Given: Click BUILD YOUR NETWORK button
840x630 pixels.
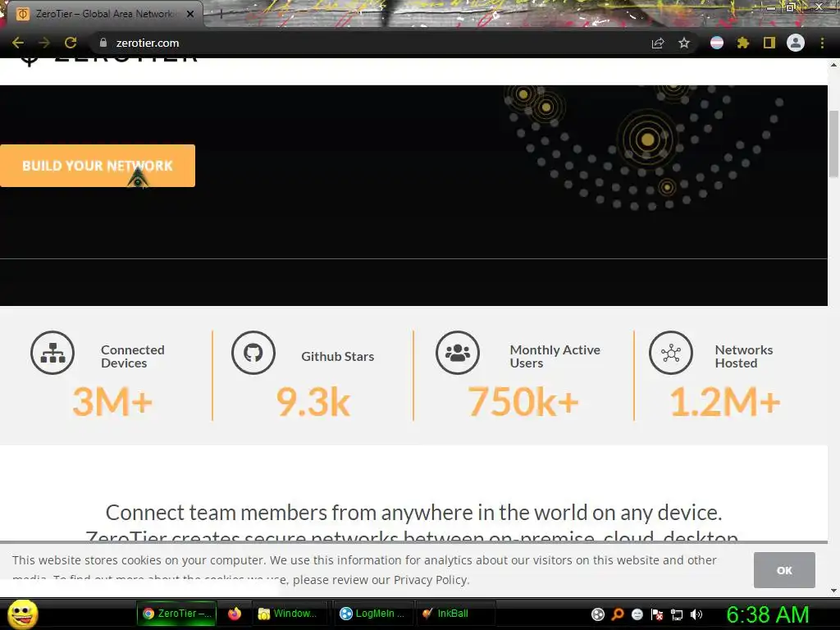Looking at the screenshot, I should click(x=98, y=166).
